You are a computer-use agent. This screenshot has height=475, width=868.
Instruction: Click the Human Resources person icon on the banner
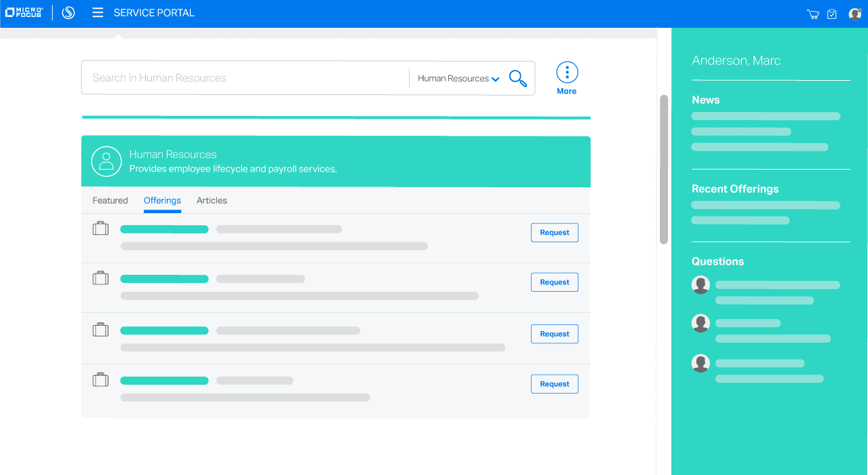click(x=106, y=161)
